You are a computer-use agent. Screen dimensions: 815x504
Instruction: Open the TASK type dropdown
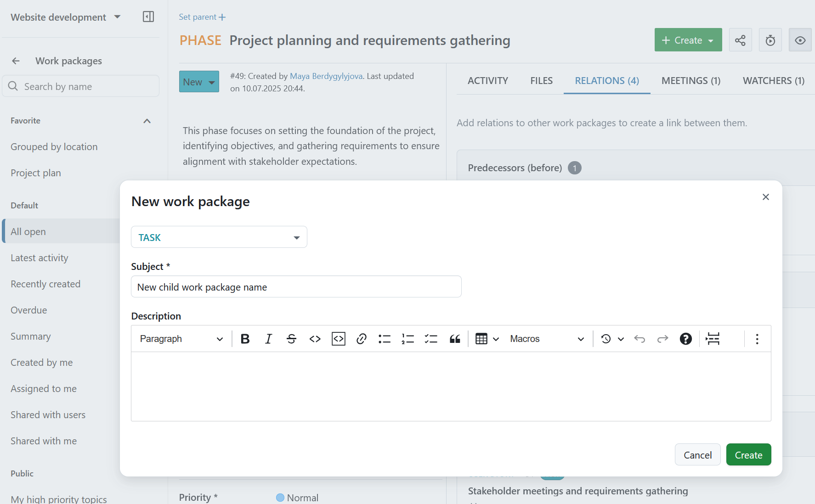pos(219,237)
